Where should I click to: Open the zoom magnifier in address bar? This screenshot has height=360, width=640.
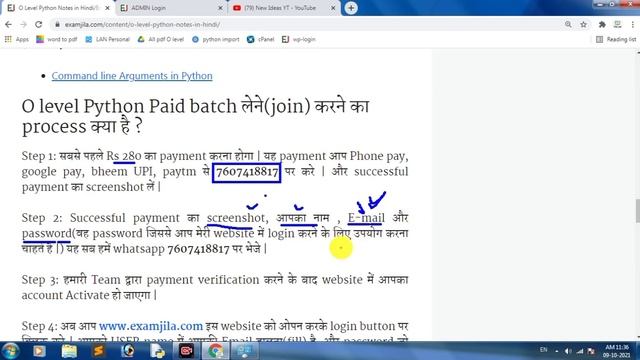pyautogui.click(x=568, y=24)
